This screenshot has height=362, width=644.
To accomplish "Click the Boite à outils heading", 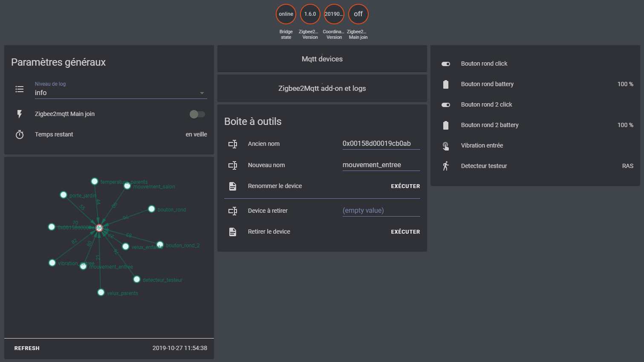I will (253, 122).
